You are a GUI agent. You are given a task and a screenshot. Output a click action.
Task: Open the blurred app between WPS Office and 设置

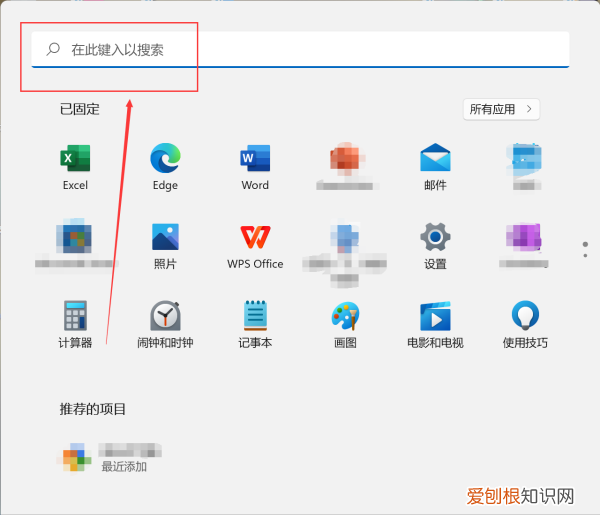pos(344,254)
